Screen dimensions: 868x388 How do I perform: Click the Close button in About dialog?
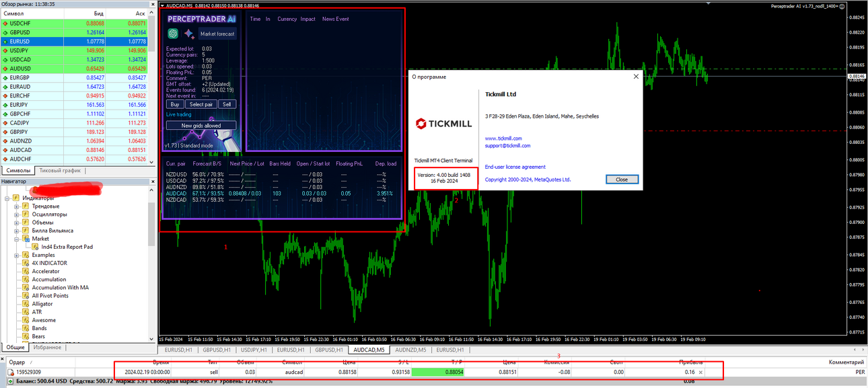(622, 180)
